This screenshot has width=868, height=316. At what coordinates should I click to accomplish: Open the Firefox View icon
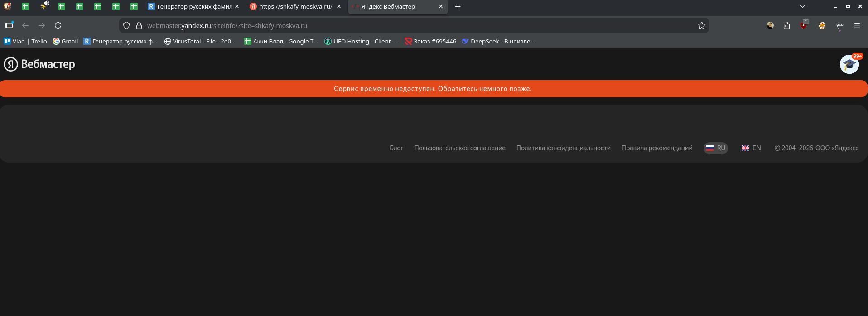point(9,25)
